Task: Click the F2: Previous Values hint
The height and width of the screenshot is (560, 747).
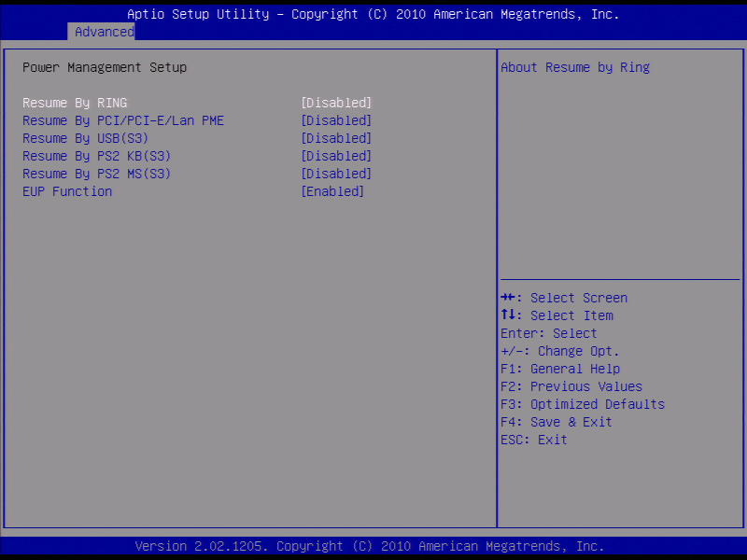Action: [x=571, y=386]
